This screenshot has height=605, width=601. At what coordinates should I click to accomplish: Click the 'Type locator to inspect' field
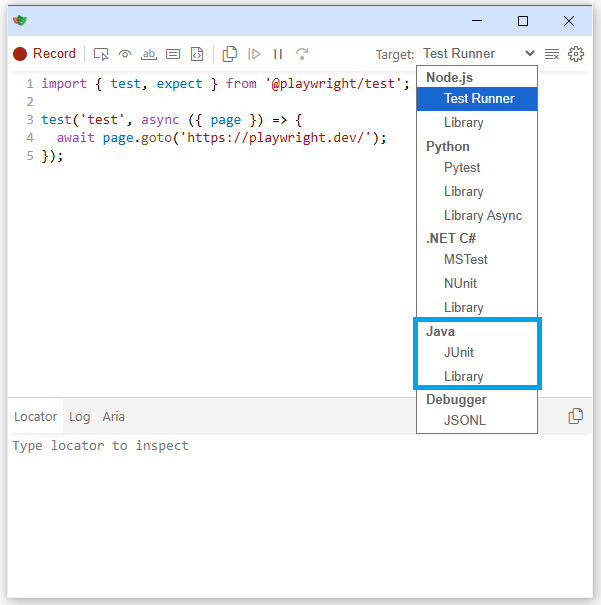(300, 446)
